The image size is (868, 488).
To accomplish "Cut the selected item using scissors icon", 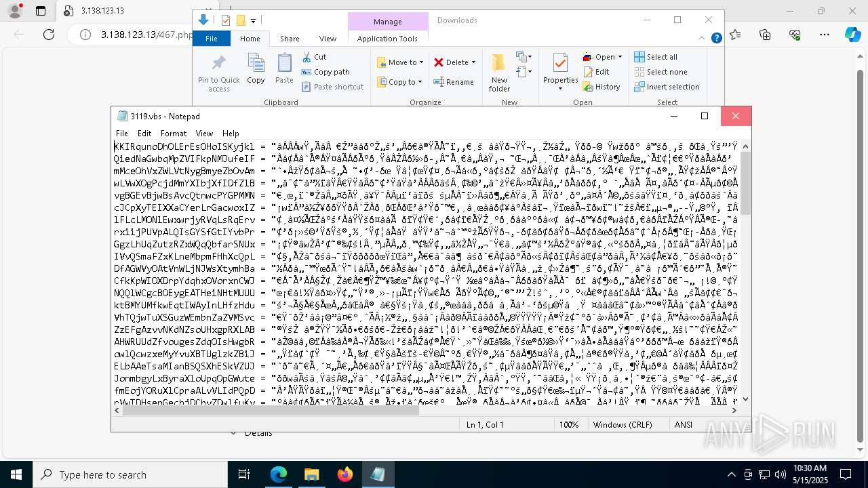I will point(314,57).
